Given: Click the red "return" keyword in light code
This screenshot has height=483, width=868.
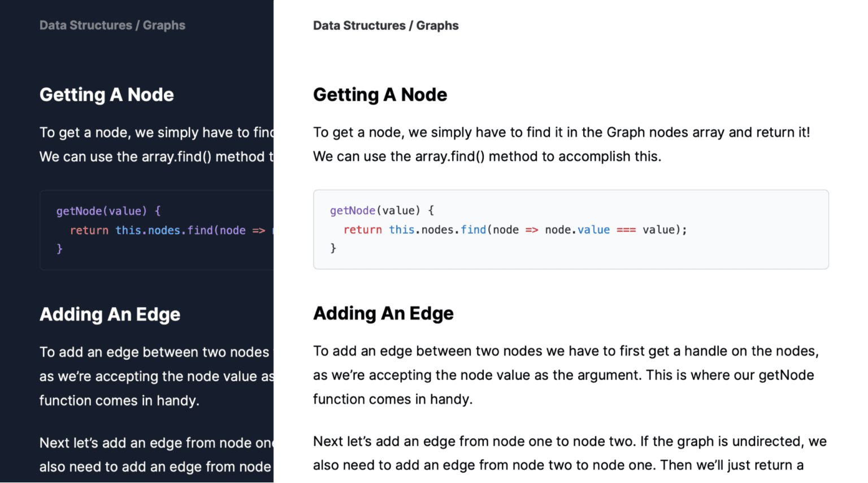Looking at the screenshot, I should [362, 230].
